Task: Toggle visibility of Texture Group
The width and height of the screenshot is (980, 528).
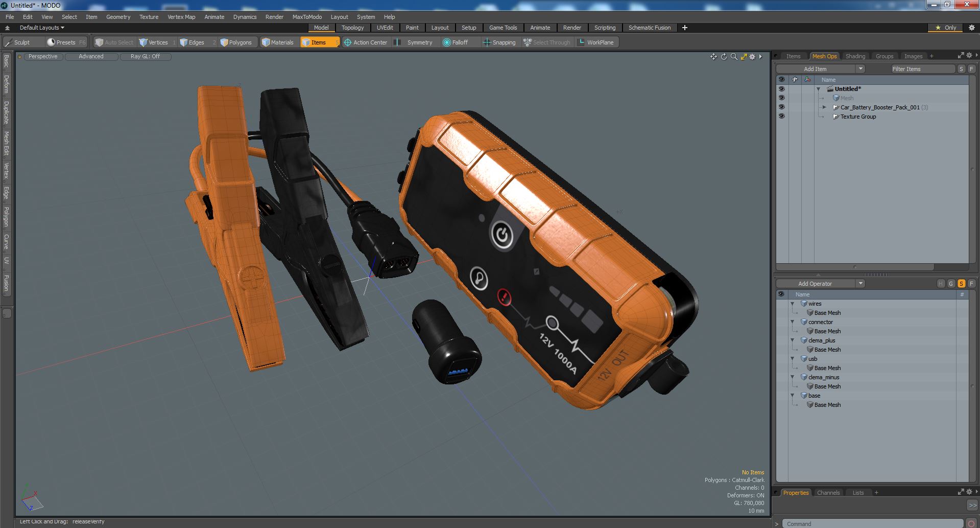Action: coord(781,117)
